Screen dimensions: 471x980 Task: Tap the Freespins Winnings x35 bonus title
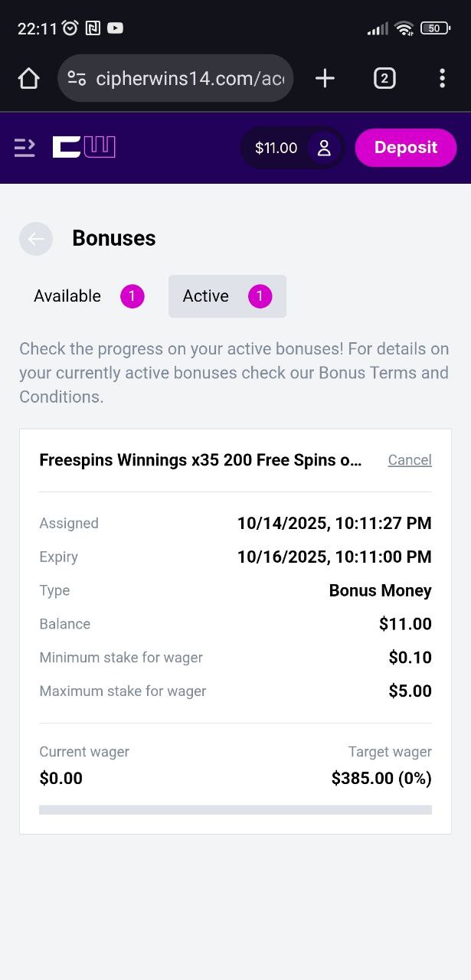point(200,460)
